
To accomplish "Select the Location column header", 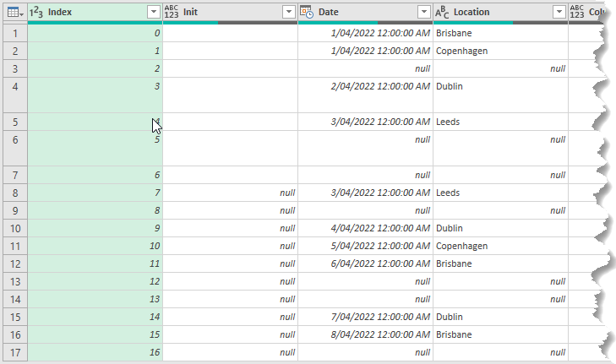I will pos(500,12).
